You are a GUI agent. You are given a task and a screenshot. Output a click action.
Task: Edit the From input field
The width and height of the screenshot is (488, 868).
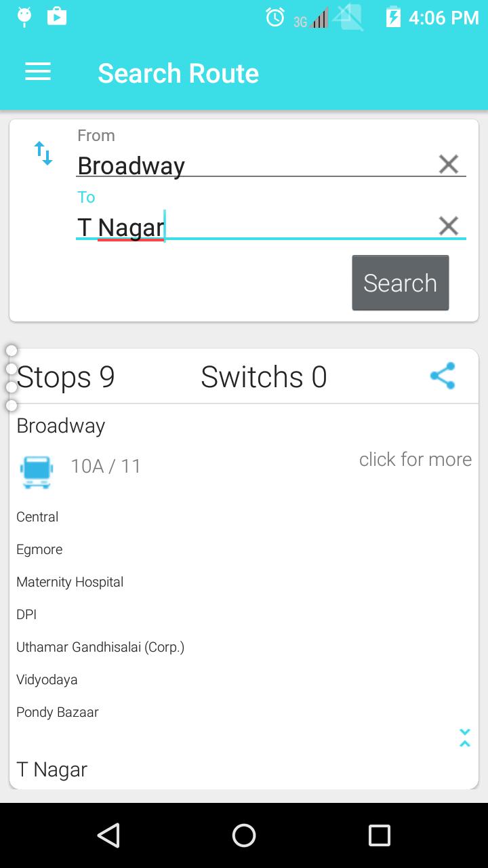click(251, 165)
